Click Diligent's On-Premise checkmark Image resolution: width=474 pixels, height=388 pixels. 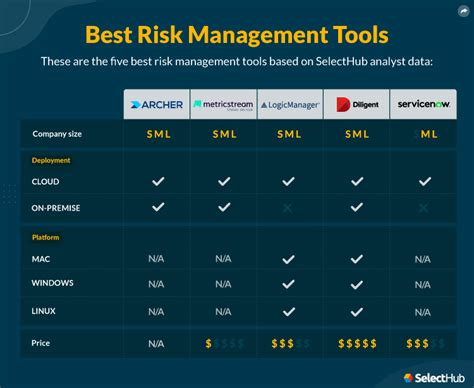click(357, 207)
